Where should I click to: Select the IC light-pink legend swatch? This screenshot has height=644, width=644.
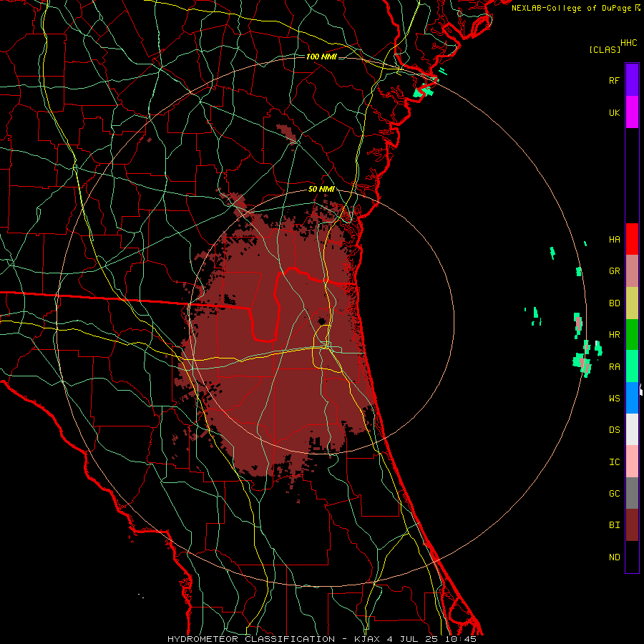pyautogui.click(x=632, y=462)
